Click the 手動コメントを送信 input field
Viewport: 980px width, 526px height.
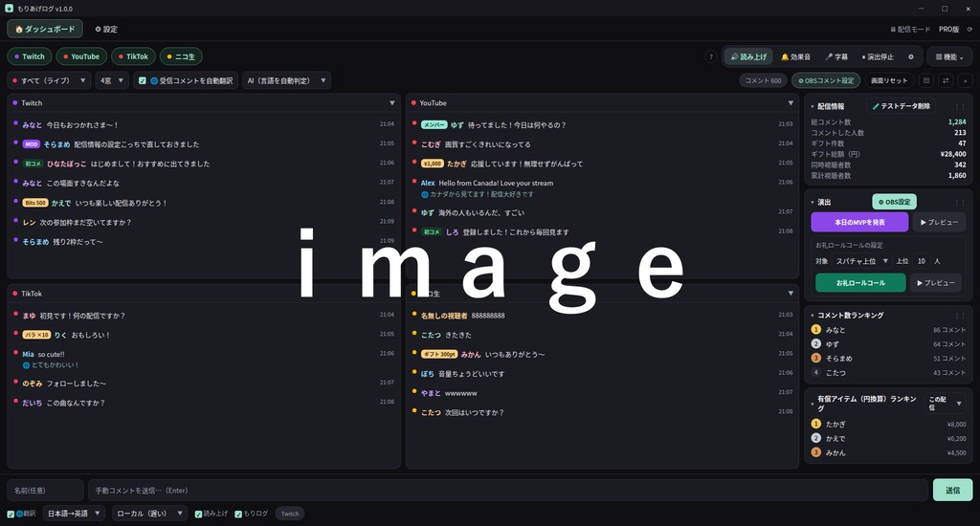pyautogui.click(x=507, y=491)
